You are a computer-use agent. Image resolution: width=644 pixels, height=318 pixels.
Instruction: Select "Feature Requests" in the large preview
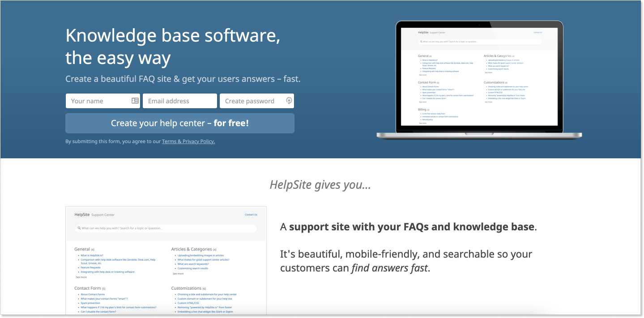pyautogui.click(x=90, y=267)
